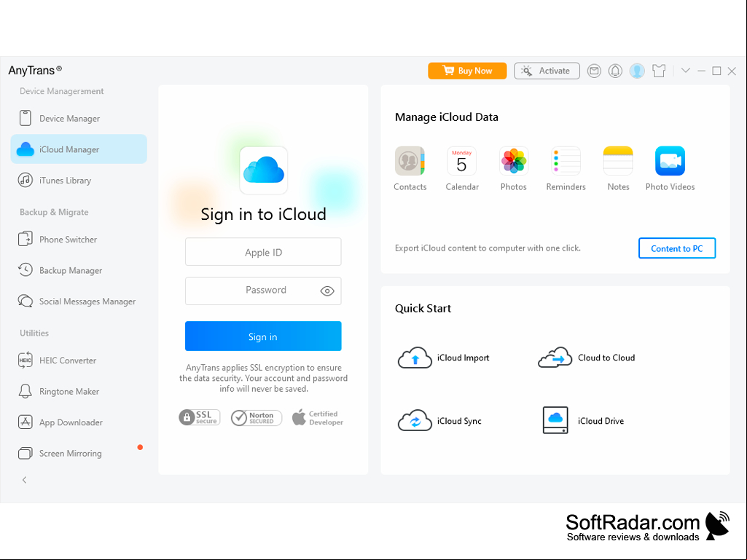Click the Norton Secured badge

257,417
